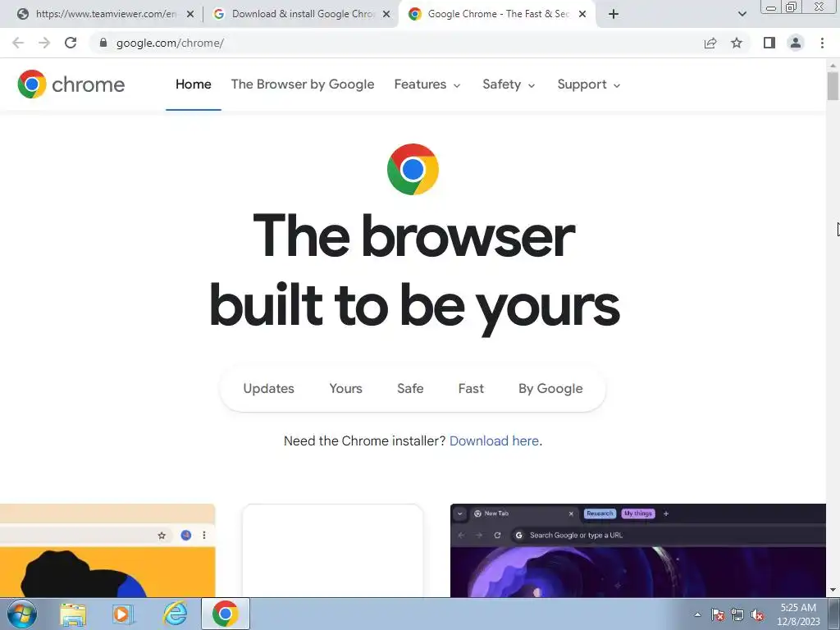This screenshot has height=630, width=840.
Task: View site information via lock icon
Action: [x=103, y=43]
